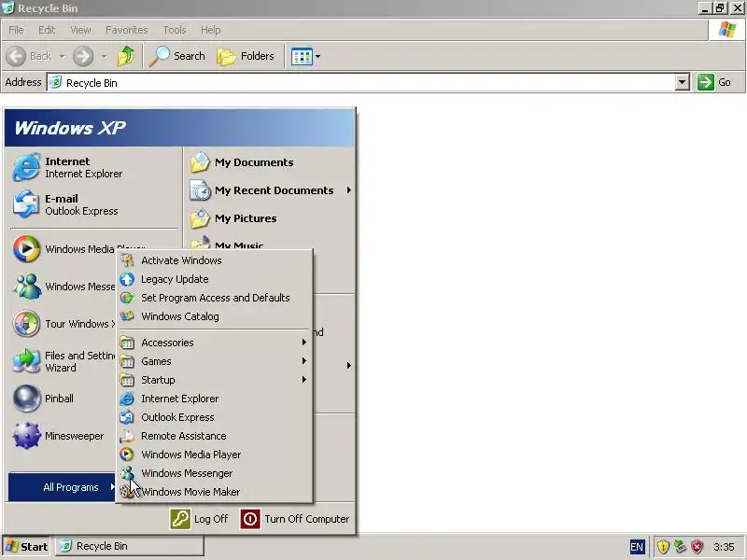Open Legacy Update from All Programs
Screen dimensions: 747x560
coord(216,279)
